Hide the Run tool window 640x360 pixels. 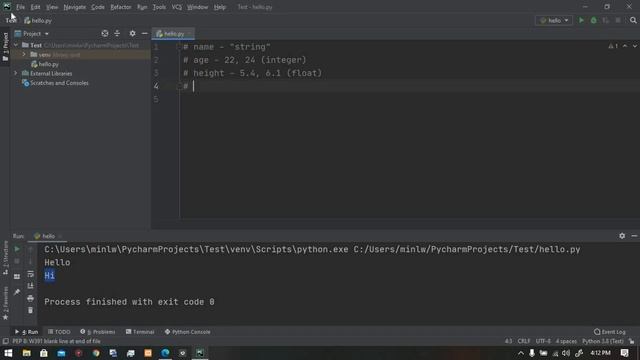(x=634, y=236)
